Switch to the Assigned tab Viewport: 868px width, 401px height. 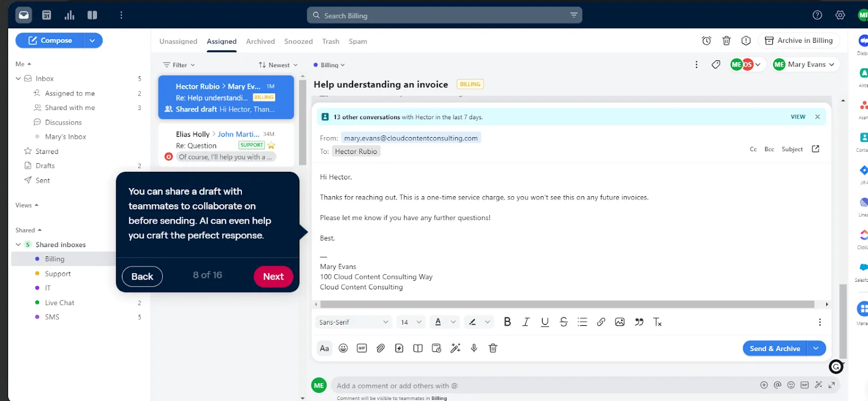221,41
